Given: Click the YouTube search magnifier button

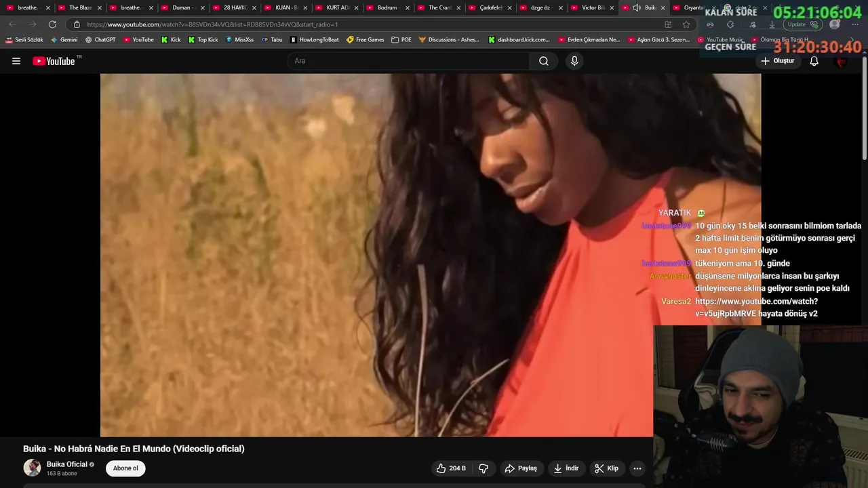Looking at the screenshot, I should click(x=544, y=61).
